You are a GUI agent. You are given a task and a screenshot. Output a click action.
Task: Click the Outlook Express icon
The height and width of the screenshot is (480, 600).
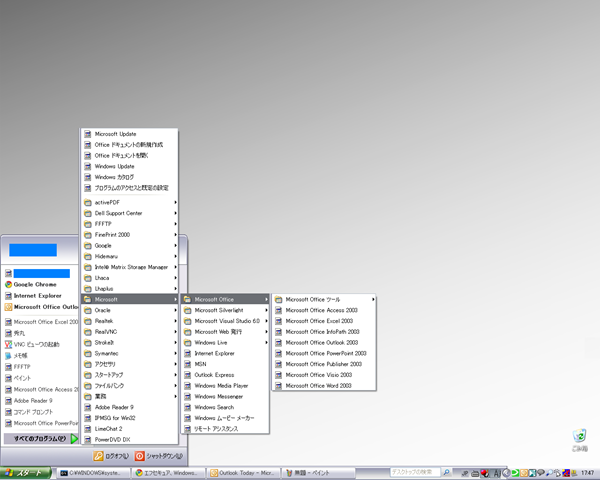188,375
